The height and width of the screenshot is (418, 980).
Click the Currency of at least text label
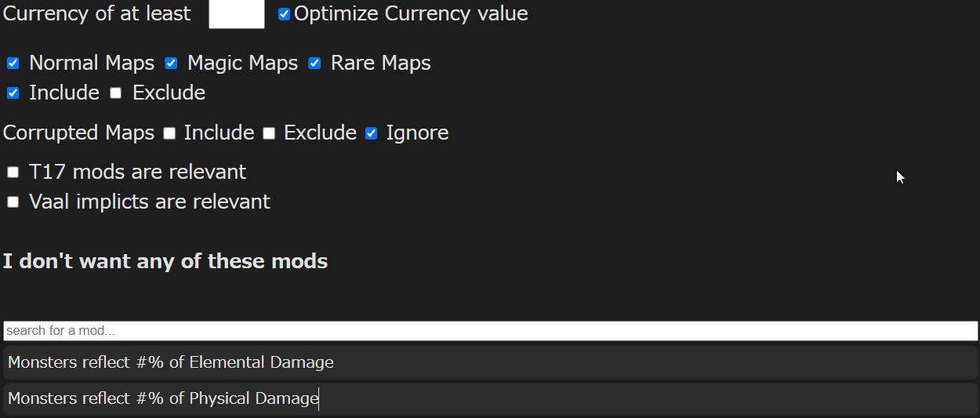click(97, 13)
